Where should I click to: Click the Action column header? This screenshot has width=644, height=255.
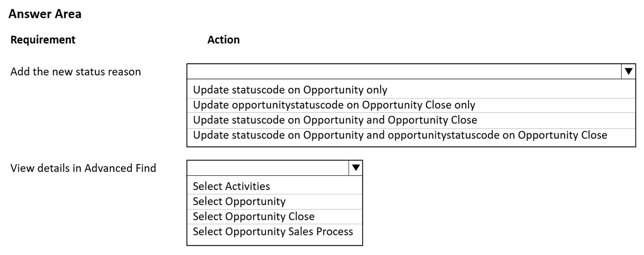[223, 40]
